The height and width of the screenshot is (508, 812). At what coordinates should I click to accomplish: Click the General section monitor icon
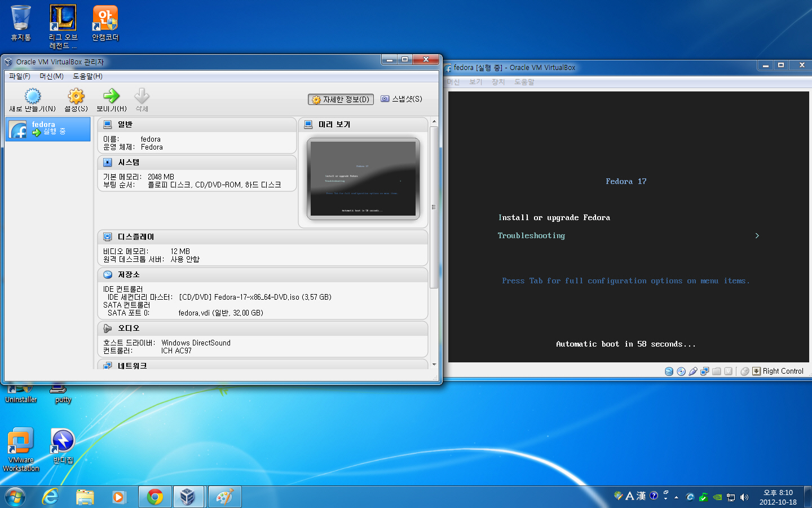click(108, 124)
